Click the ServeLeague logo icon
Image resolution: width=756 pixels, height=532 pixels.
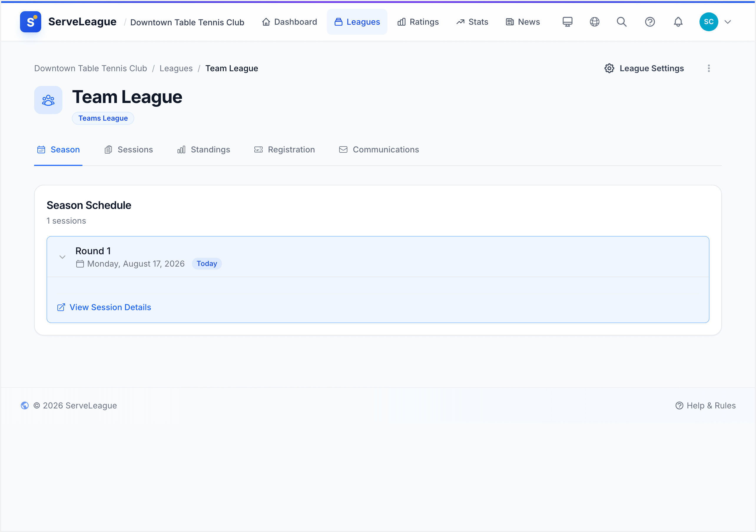31,22
